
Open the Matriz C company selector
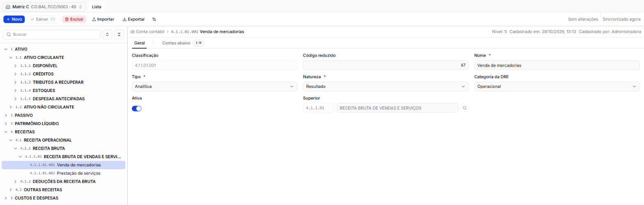tap(44, 7)
